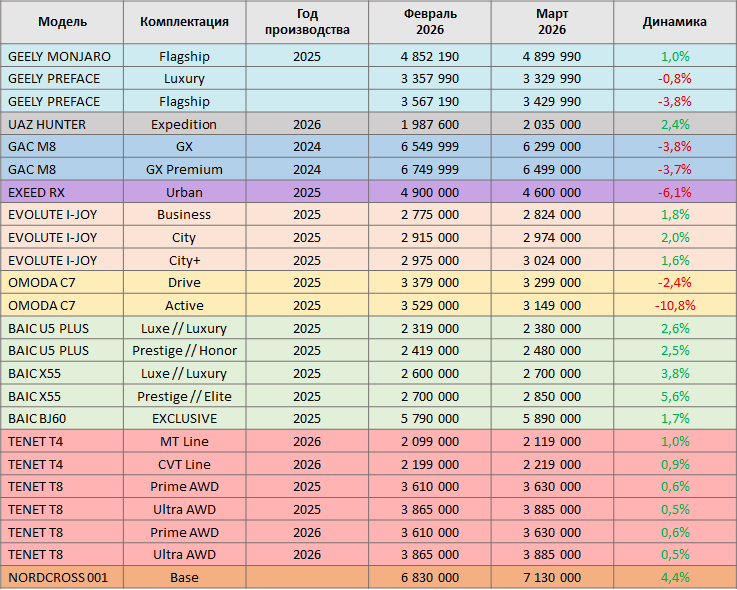This screenshot has width=737, height=590.
Task: Select the 4 852 190 February price
Action: point(431,56)
